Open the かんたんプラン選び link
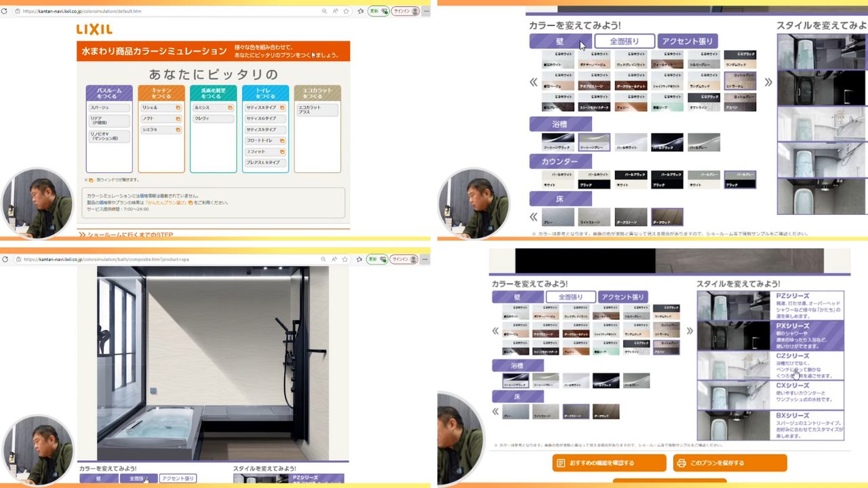868x488 pixels. pos(163,203)
